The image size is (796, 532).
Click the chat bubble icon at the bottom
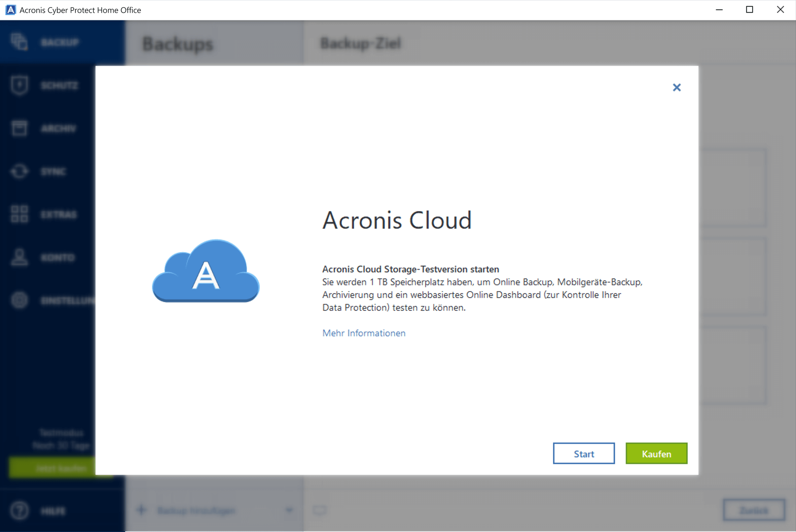tap(319, 509)
